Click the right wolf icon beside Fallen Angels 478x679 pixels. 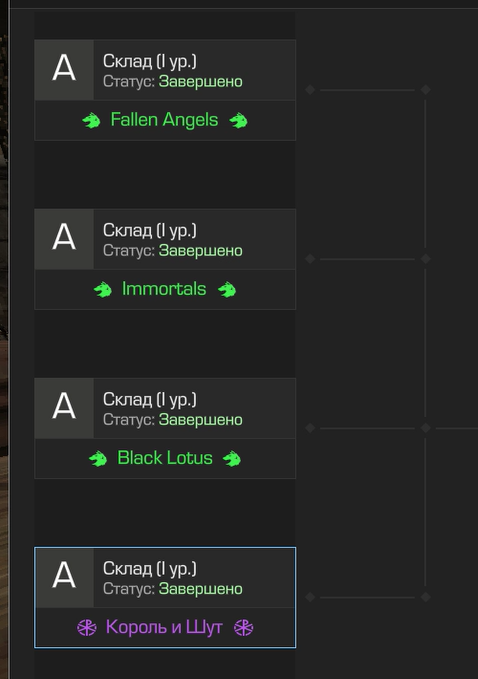click(239, 120)
